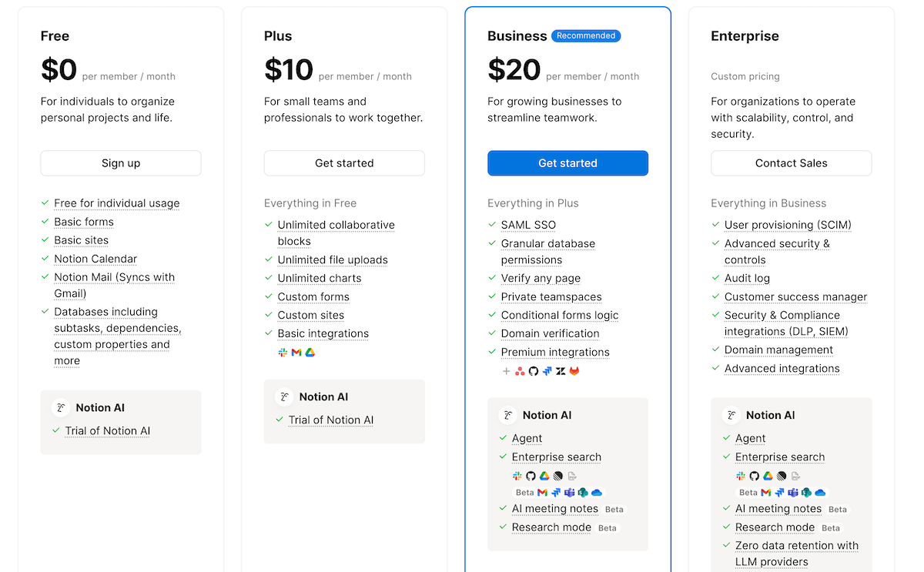Click the PDF icon under Enterprise search
This screenshot has width=924, height=572.
[x=572, y=477]
